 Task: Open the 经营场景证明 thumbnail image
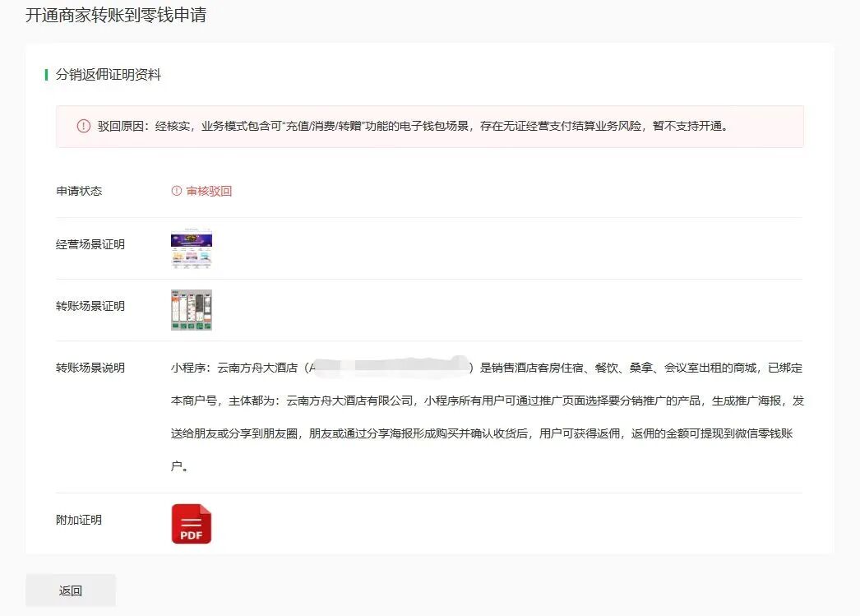192,248
